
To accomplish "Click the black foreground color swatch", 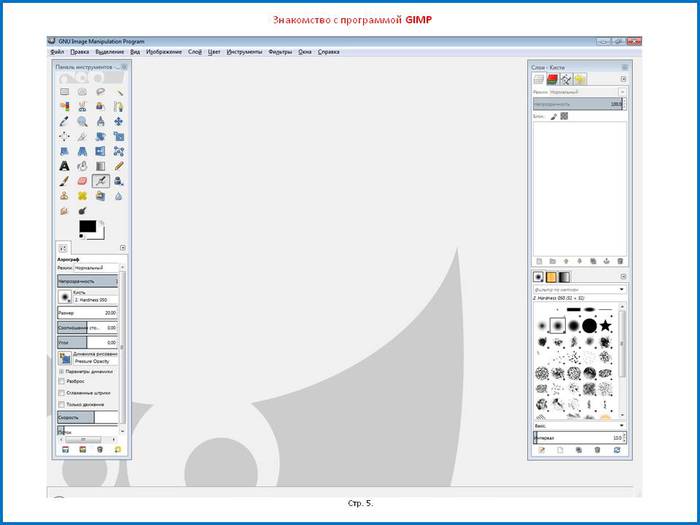I will click(88, 227).
